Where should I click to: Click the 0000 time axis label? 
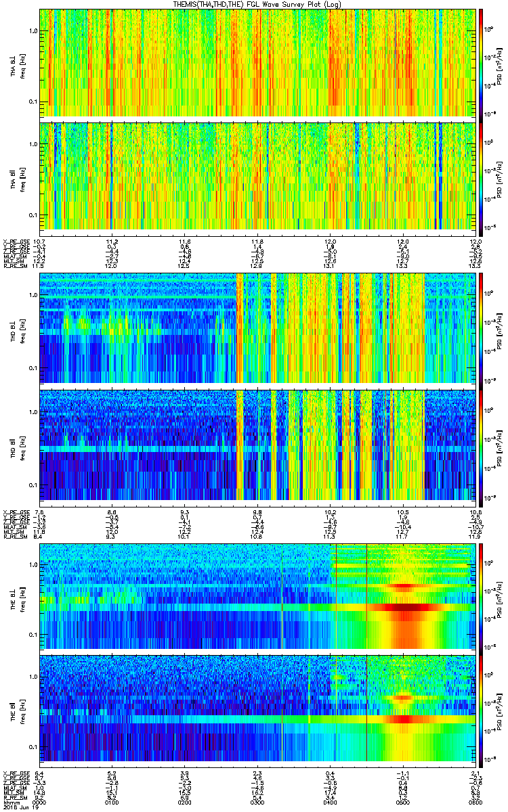coord(39,801)
